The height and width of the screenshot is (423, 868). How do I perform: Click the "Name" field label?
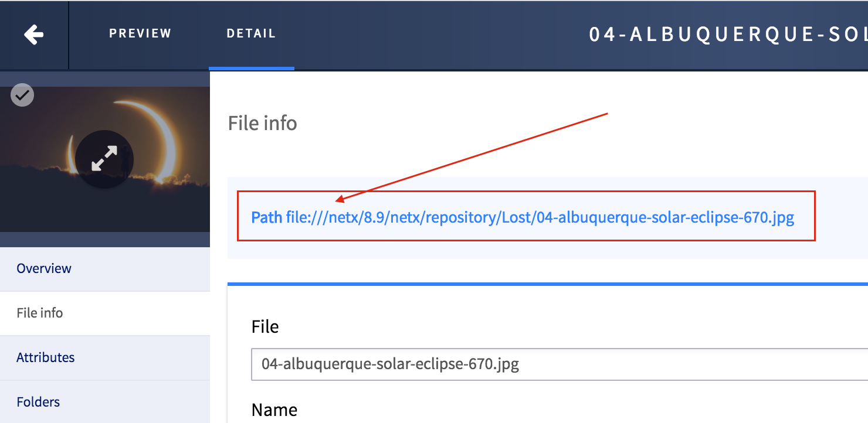274,410
